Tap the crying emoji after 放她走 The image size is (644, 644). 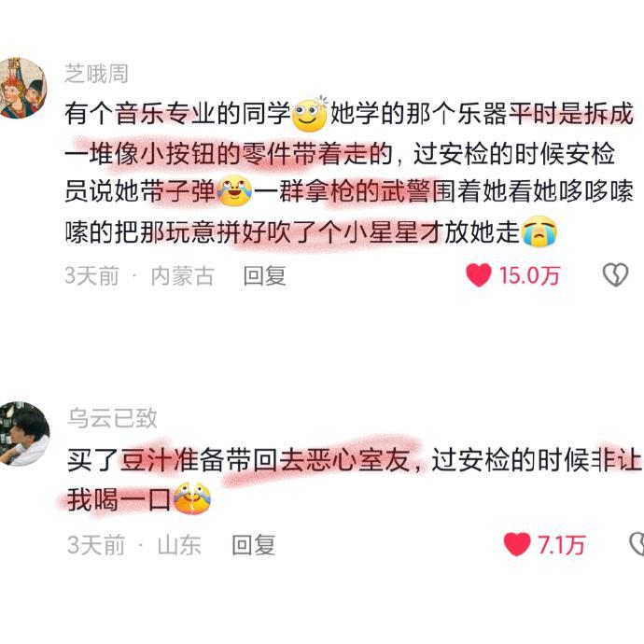click(x=539, y=231)
